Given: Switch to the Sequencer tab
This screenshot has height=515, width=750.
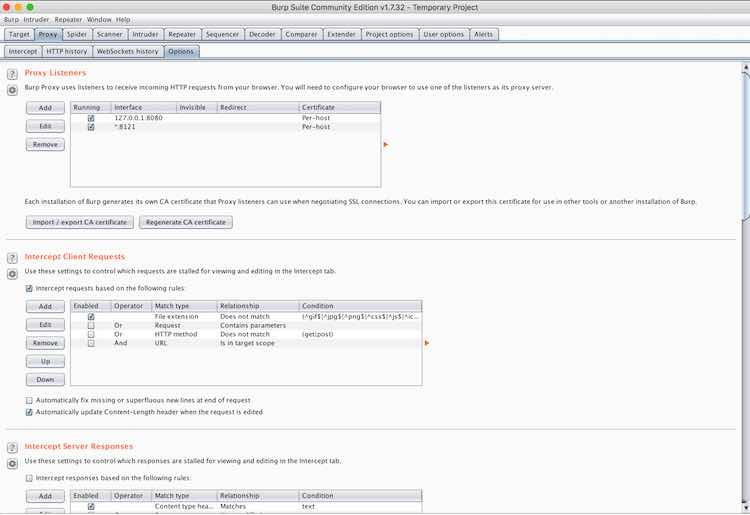Looking at the screenshot, I should coord(222,34).
